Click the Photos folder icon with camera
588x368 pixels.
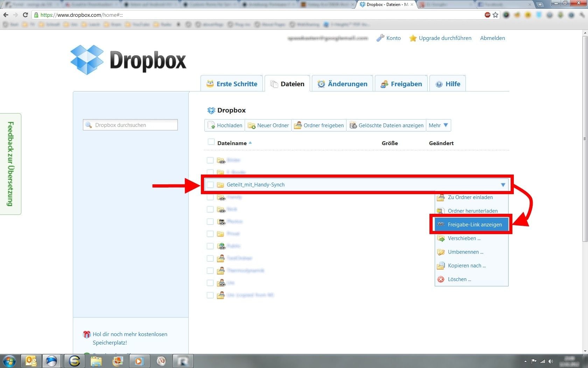221,222
